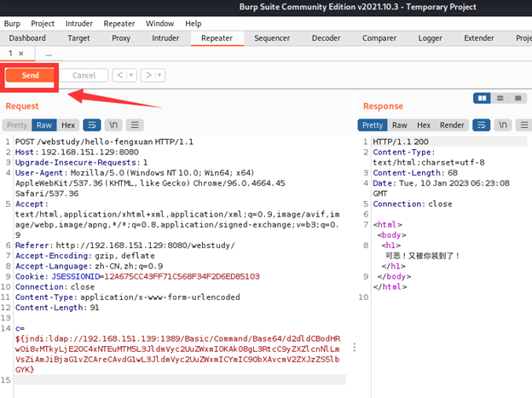532x398 pixels.
Task: Switch to the Extender tab
Action: point(479,38)
